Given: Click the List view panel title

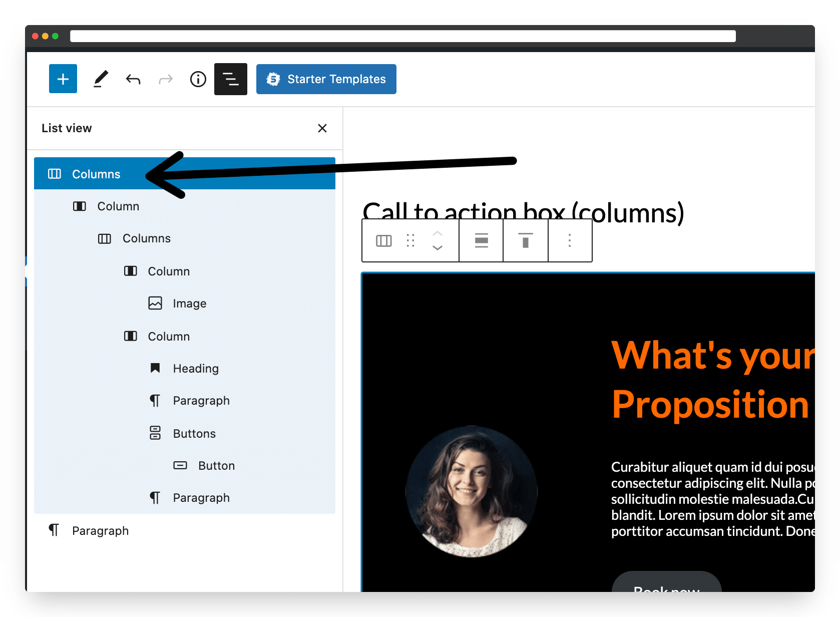Looking at the screenshot, I should 67,128.
